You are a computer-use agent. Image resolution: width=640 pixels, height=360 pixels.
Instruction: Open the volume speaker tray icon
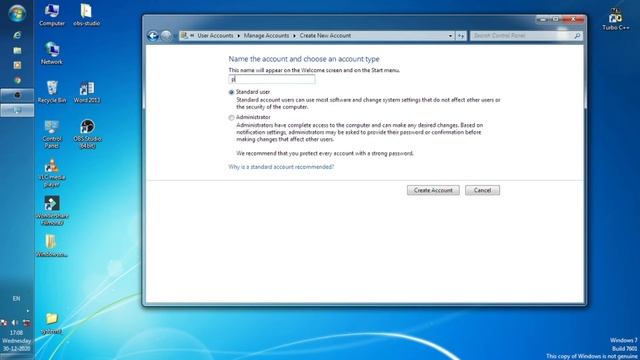(15, 323)
